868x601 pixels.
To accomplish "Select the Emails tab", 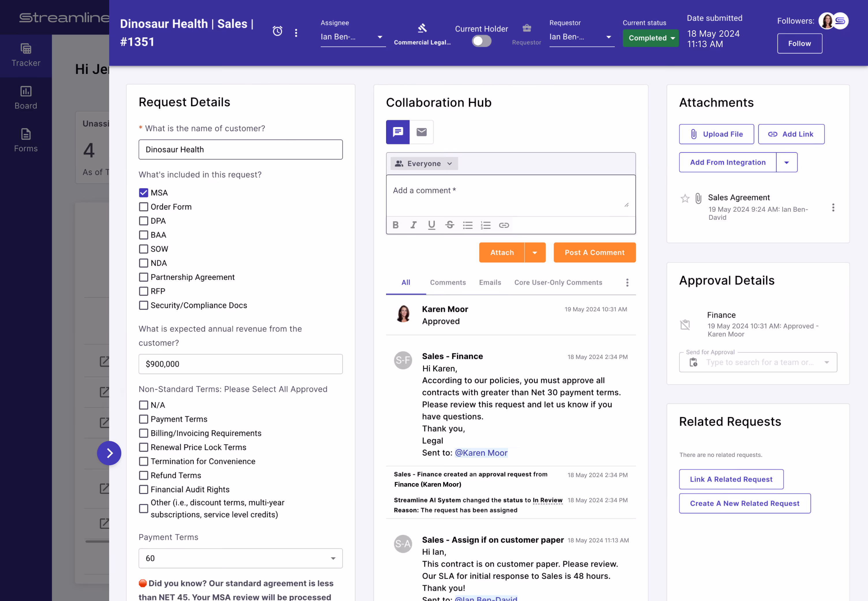I will click(x=490, y=283).
